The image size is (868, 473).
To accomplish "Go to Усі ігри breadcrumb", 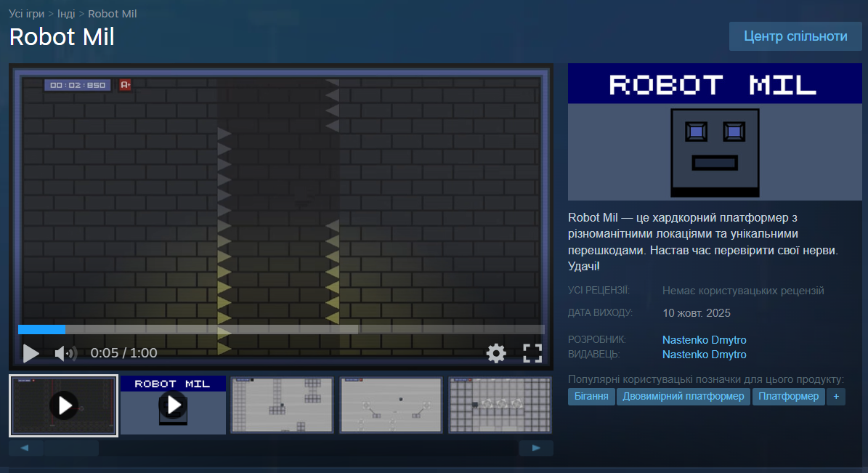I will click(26, 14).
